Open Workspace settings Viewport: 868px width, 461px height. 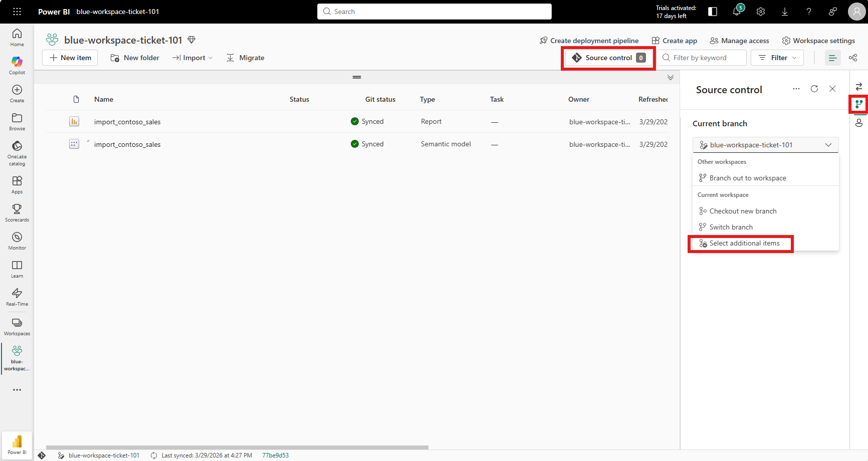[x=818, y=41]
